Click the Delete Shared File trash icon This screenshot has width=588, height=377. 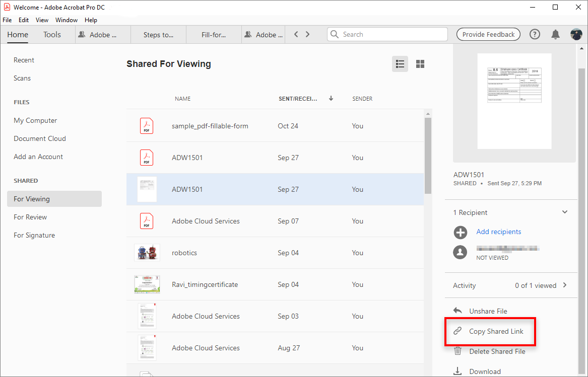tap(458, 351)
